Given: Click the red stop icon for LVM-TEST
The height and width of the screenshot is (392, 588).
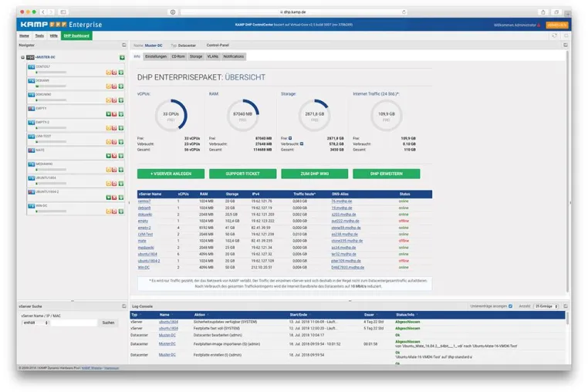Looking at the screenshot, I should click(x=114, y=142).
